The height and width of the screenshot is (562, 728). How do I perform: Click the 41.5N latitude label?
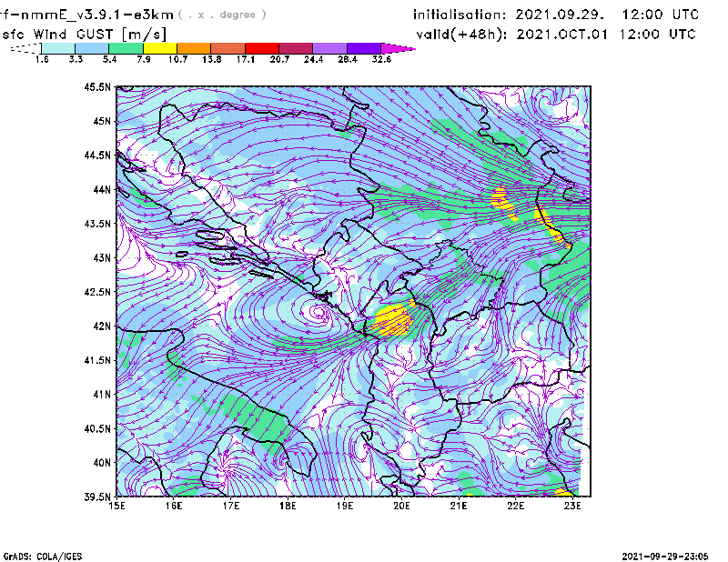coord(97,360)
